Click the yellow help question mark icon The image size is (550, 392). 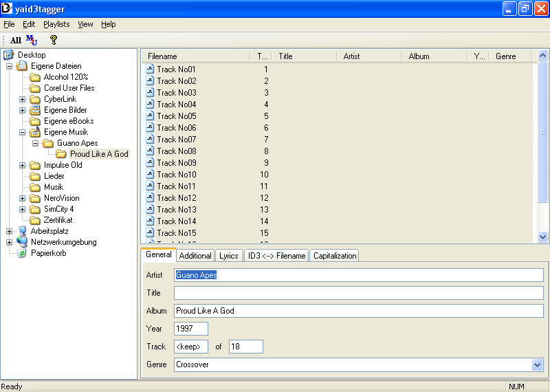click(54, 40)
